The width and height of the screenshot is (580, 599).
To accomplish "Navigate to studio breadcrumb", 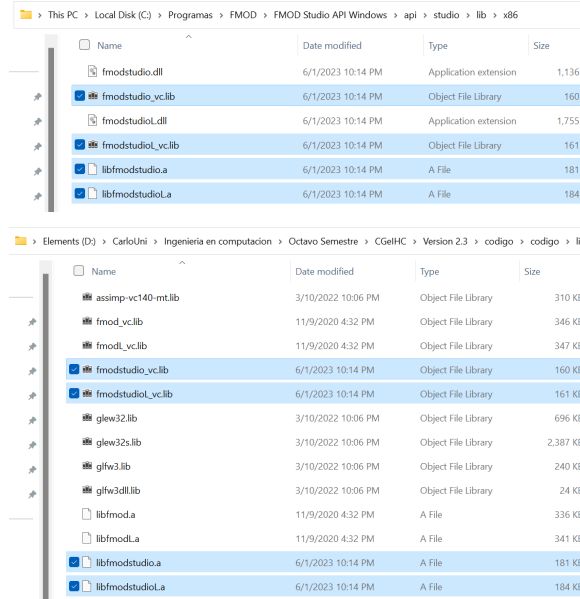I will 446,15.
